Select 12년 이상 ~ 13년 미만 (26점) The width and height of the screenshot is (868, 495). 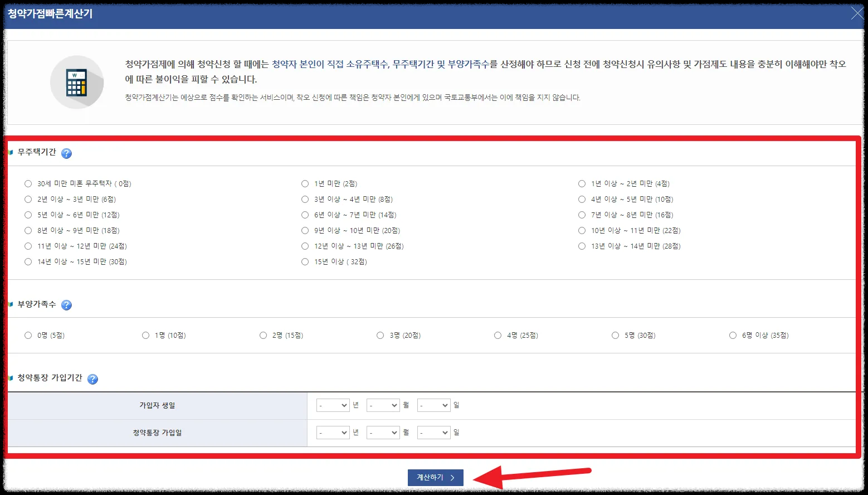[305, 246]
